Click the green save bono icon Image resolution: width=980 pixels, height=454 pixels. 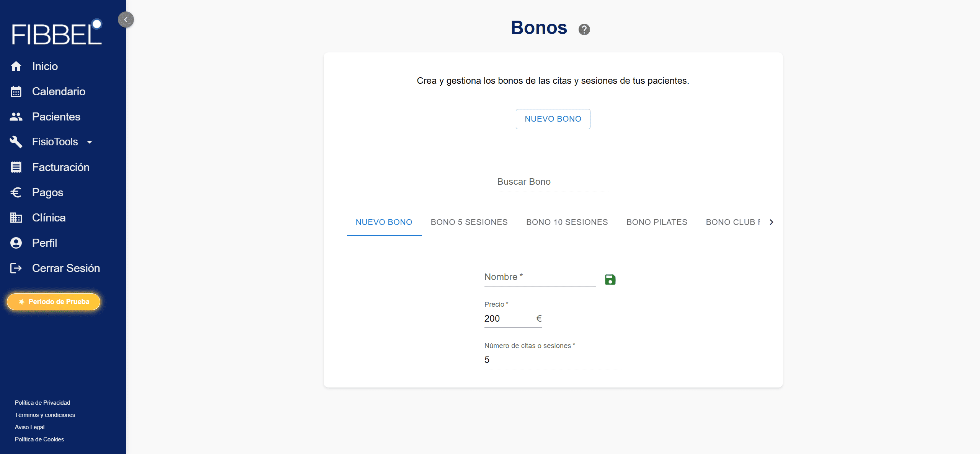click(x=610, y=280)
